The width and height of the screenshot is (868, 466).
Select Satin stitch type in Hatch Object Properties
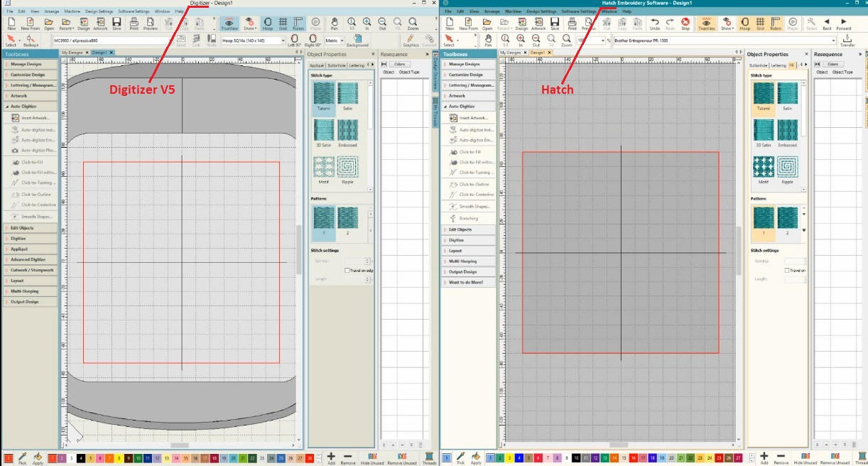(x=788, y=96)
